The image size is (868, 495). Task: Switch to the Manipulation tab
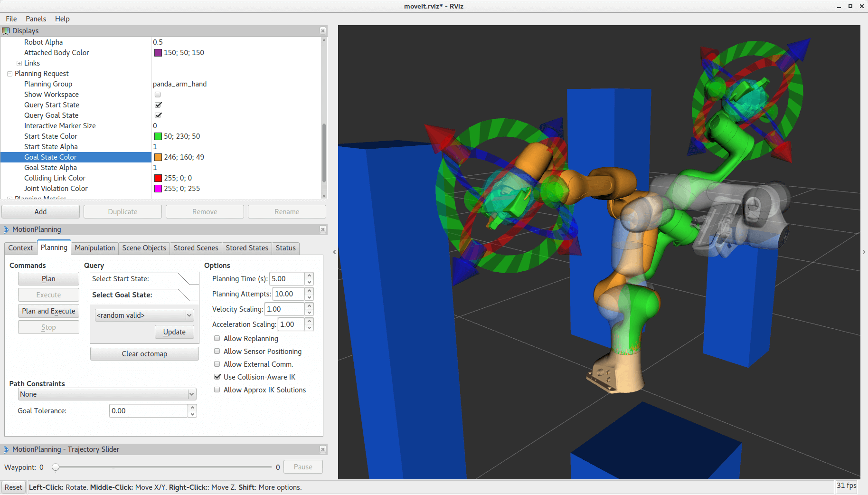pos(95,248)
